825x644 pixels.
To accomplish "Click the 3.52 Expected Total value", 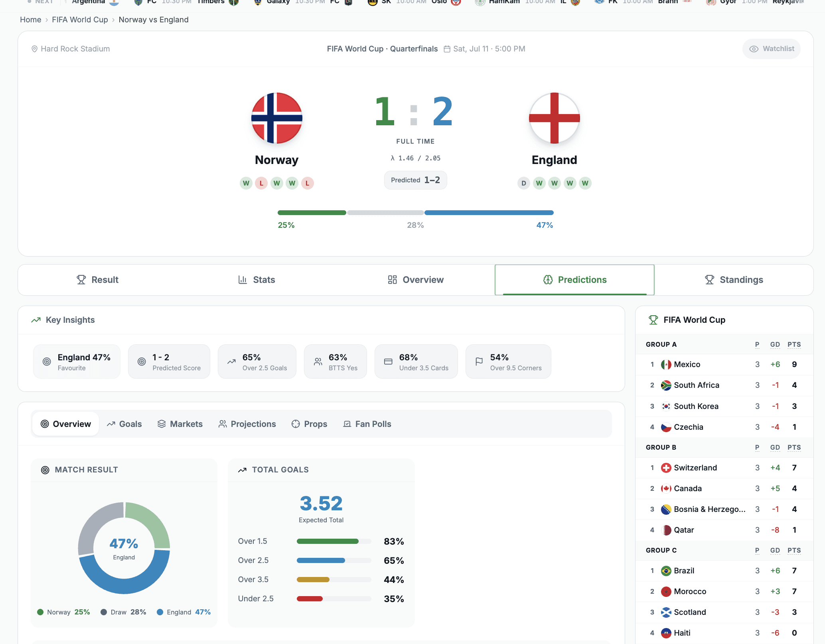I will [x=321, y=503].
